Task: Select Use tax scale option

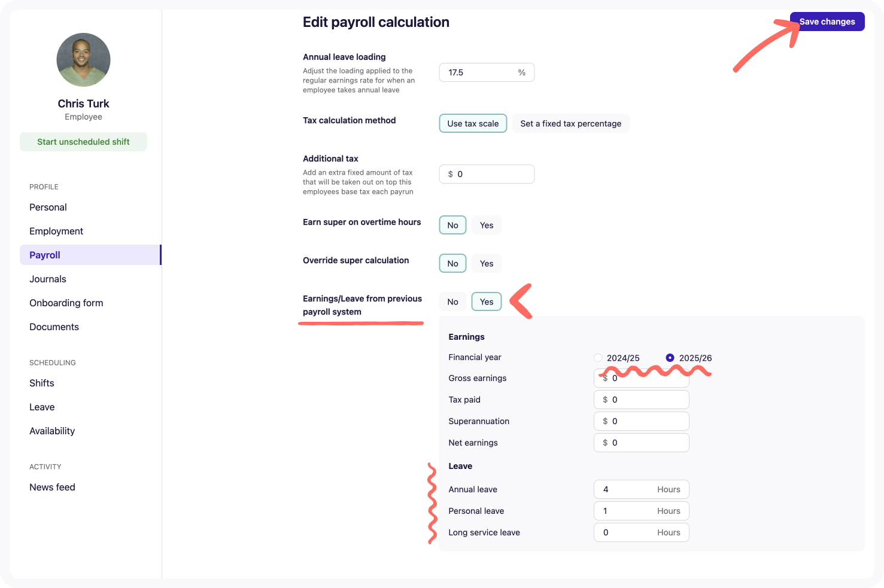Action: (x=473, y=124)
